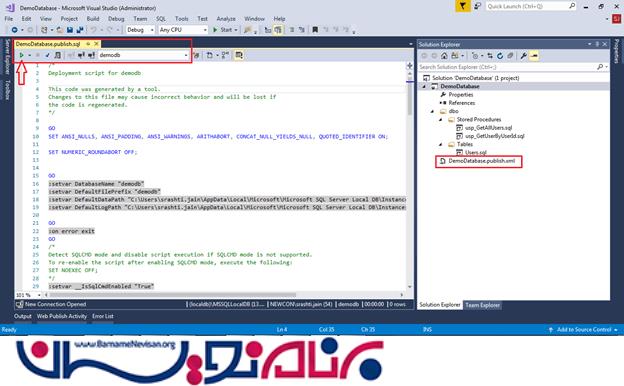The image size is (624, 386).
Task: Click Add to Source Control
Action: click(x=583, y=329)
